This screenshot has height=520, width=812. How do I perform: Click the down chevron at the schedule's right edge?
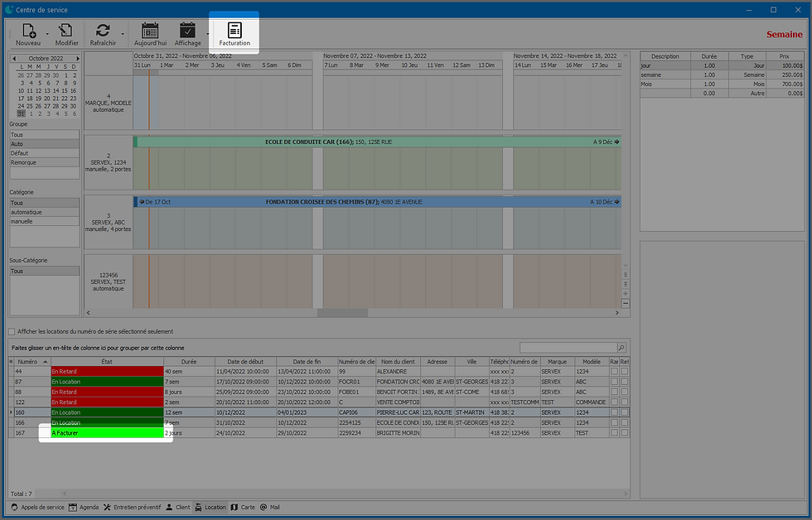[626, 266]
